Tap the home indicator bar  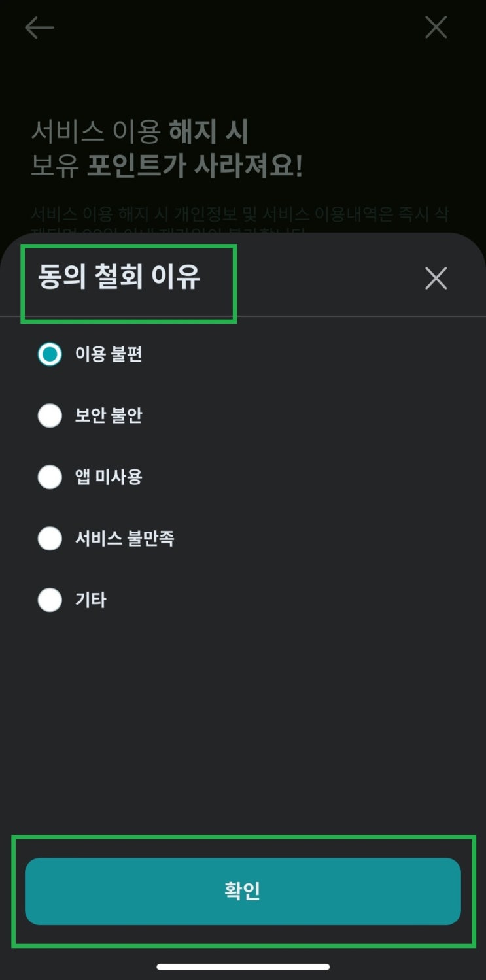[243, 966]
